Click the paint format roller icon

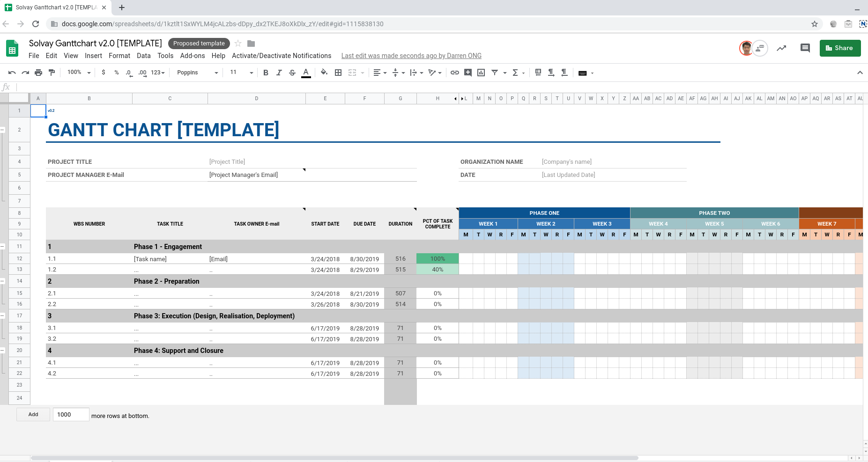[x=52, y=73]
